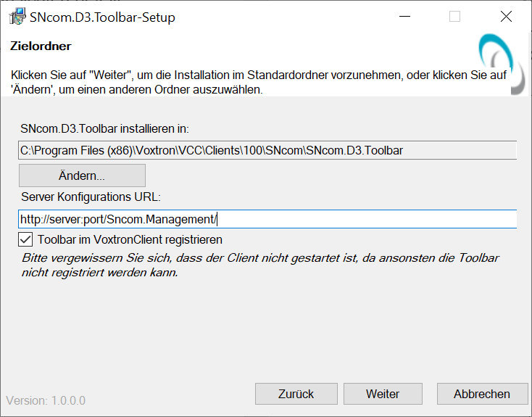Click the greyed-out maximize button
The image size is (532, 417).
454,17
